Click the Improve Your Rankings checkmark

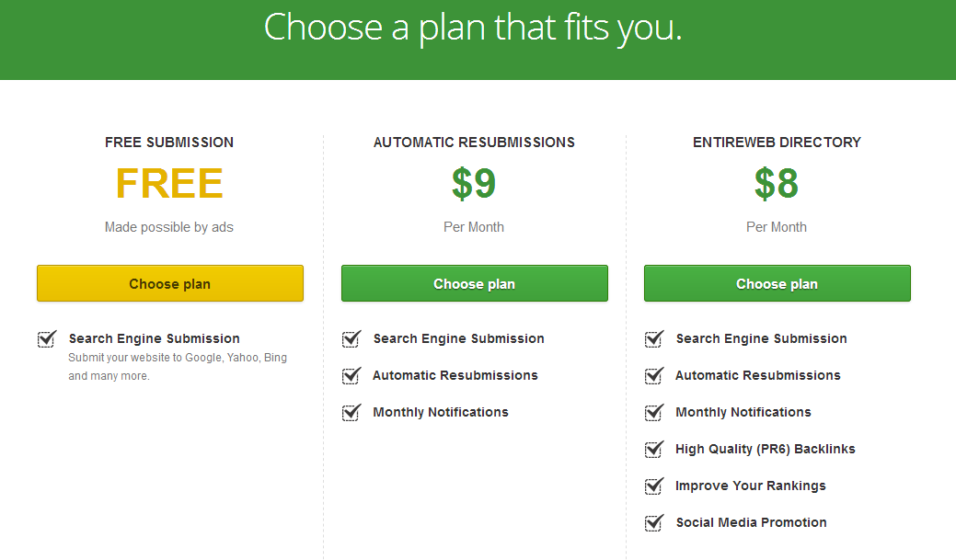tap(653, 486)
